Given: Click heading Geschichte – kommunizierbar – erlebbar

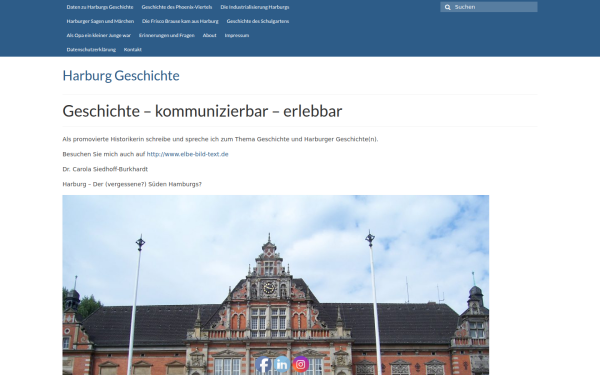Looking at the screenshot, I should coord(202,111).
